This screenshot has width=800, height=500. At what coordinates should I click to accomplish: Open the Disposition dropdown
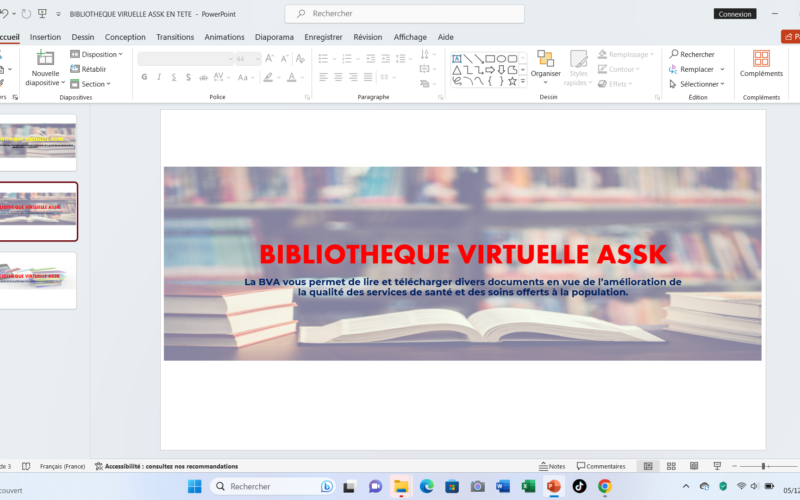click(96, 54)
